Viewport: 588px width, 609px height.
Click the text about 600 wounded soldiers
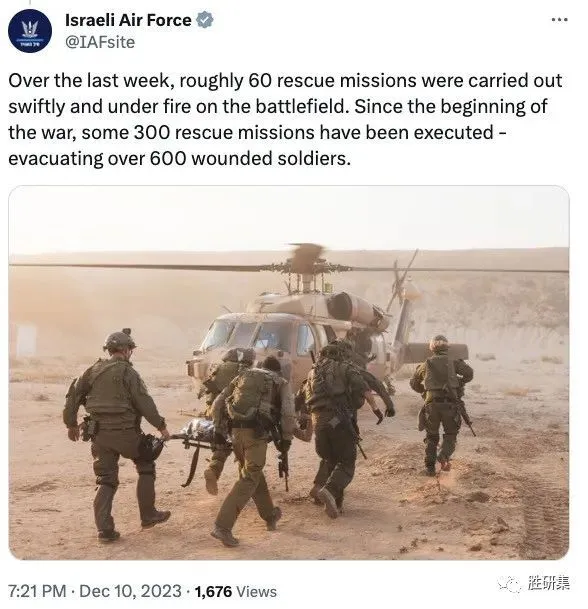click(x=179, y=159)
